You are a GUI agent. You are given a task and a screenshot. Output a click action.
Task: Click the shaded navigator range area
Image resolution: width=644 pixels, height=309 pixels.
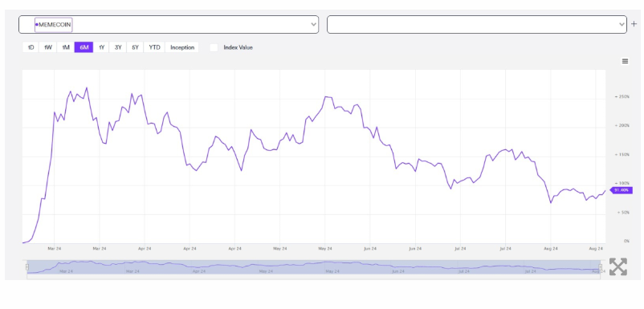(x=313, y=267)
